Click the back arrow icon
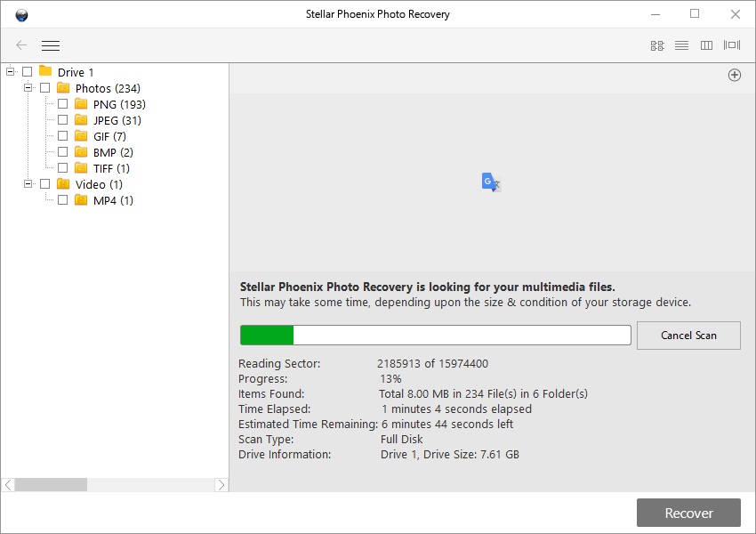Viewport: 756px width, 534px height. (x=21, y=45)
